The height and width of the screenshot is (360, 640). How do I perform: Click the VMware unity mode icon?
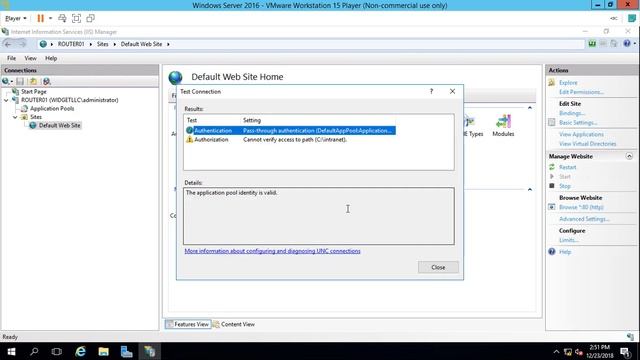pos(90,18)
